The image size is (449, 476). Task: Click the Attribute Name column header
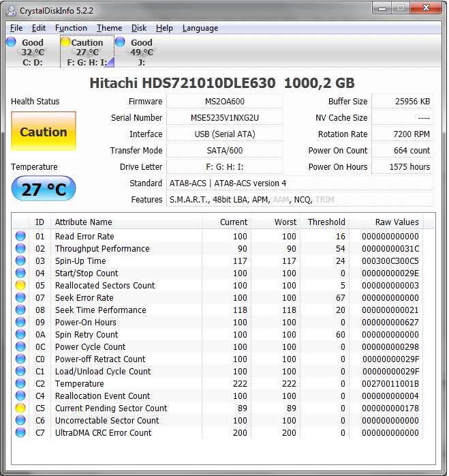pos(126,222)
